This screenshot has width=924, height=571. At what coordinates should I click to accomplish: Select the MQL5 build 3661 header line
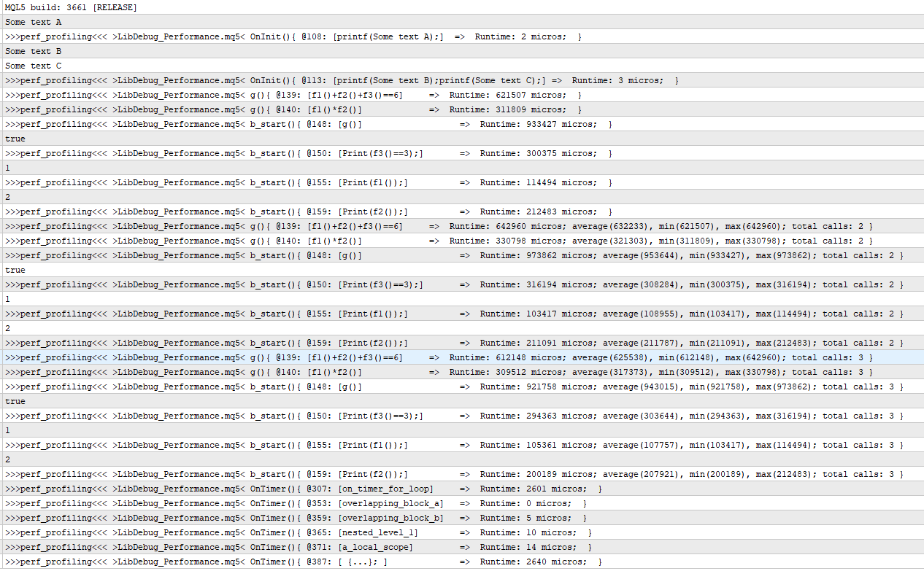(73, 7)
